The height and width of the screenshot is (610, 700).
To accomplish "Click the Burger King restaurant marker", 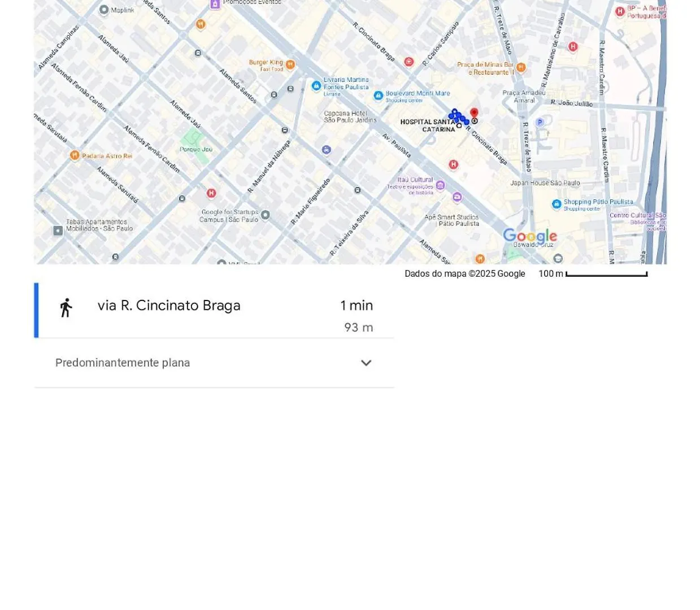I will point(290,64).
